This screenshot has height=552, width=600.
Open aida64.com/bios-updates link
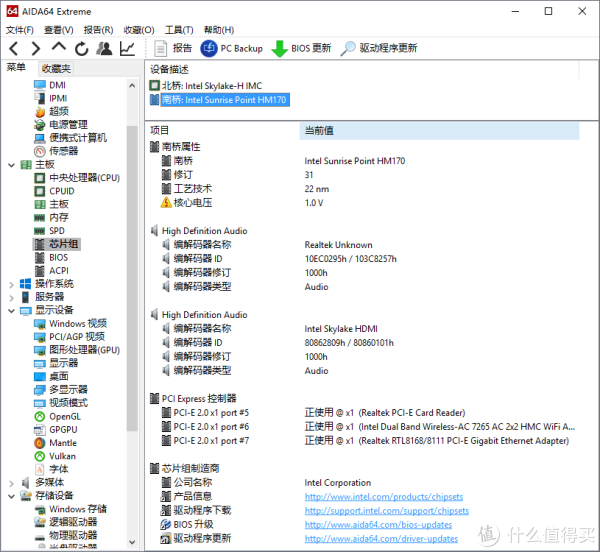(x=378, y=525)
